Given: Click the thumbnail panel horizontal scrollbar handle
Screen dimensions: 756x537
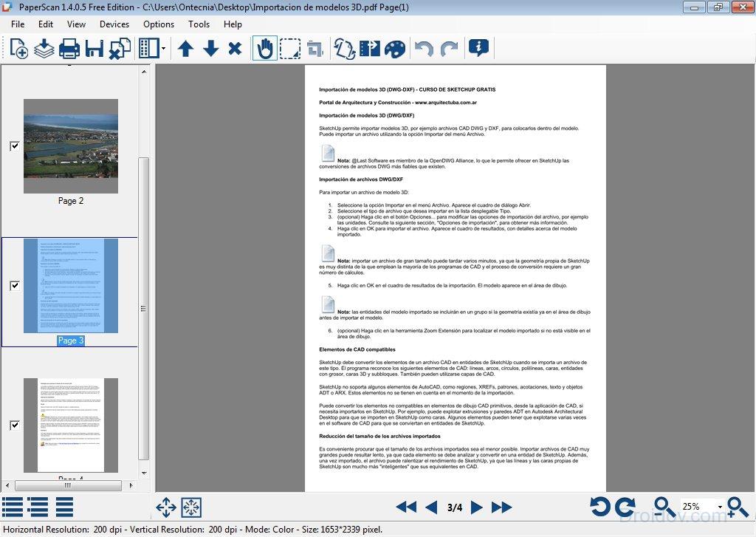Looking at the screenshot, I should click(68, 485).
